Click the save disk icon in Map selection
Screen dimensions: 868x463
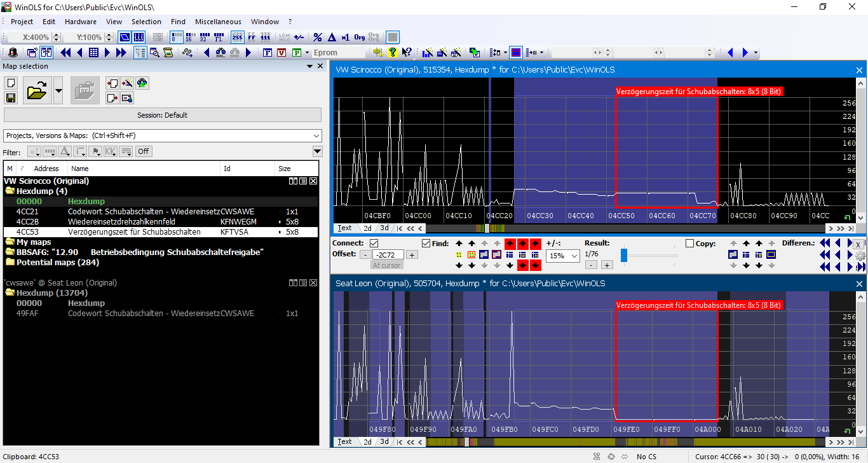click(10, 97)
